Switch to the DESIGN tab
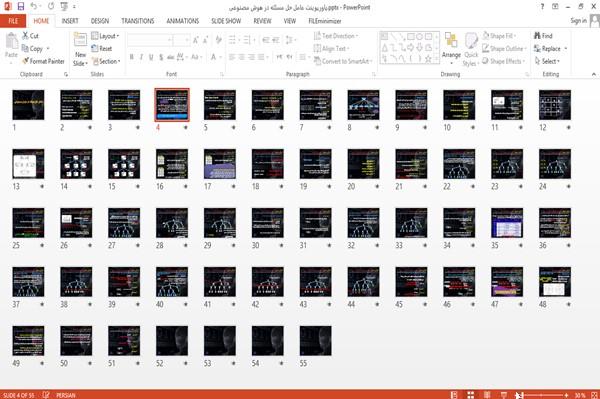Image resolution: width=600 pixels, height=399 pixels. (x=99, y=21)
